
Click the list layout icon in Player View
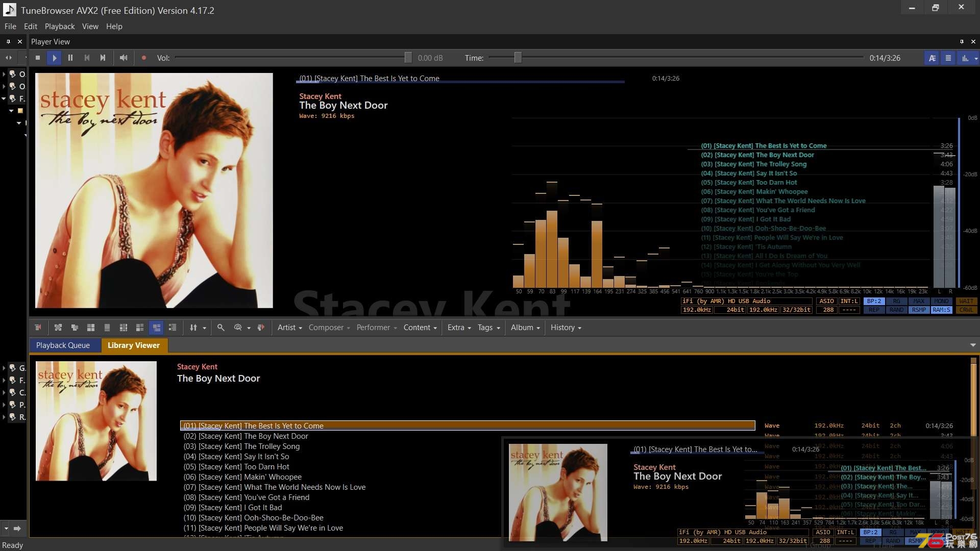(948, 58)
